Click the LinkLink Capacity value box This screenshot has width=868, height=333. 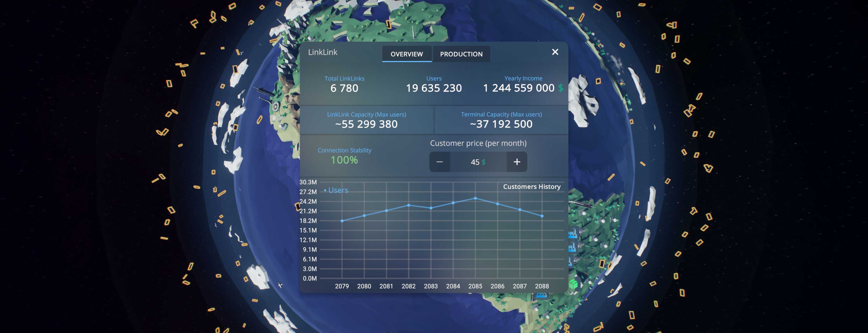point(366,120)
